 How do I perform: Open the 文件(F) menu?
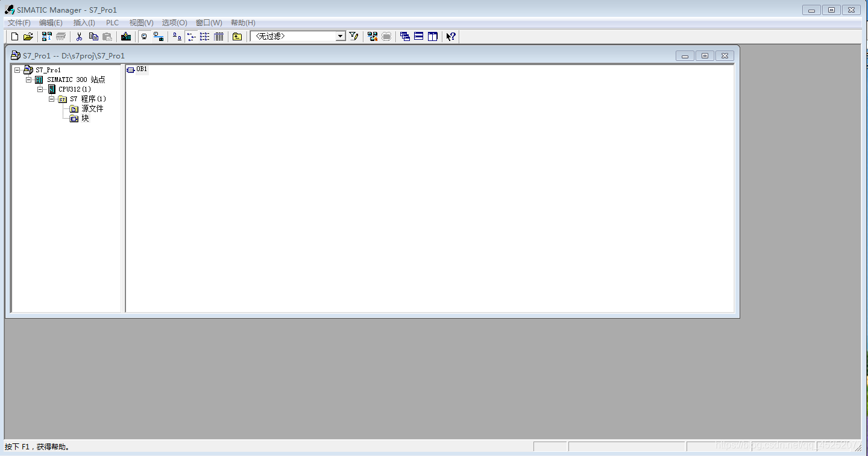[x=19, y=23]
